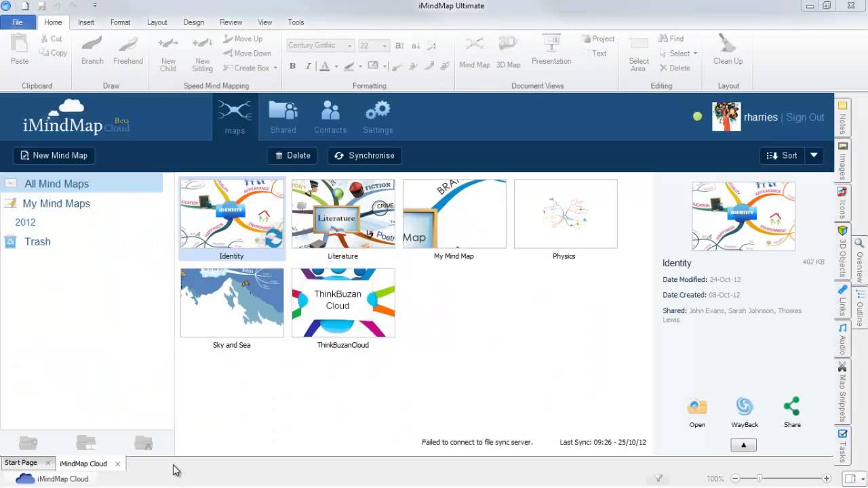Click the Sign Out link
This screenshot has width=868, height=488.
805,117
